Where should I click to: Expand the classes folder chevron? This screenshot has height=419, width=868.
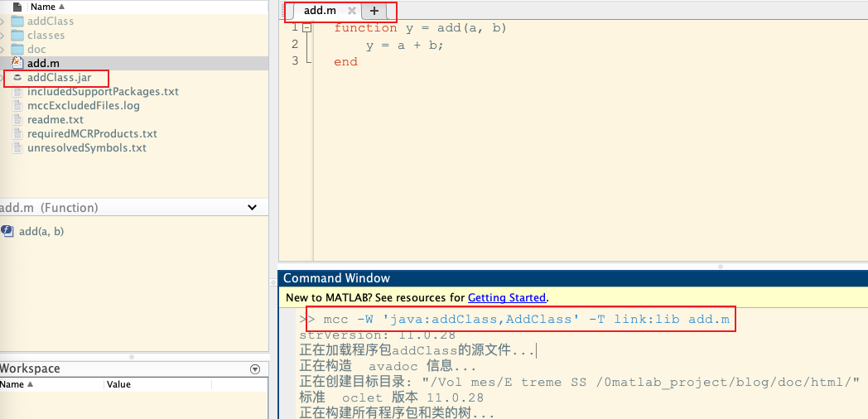2,36
